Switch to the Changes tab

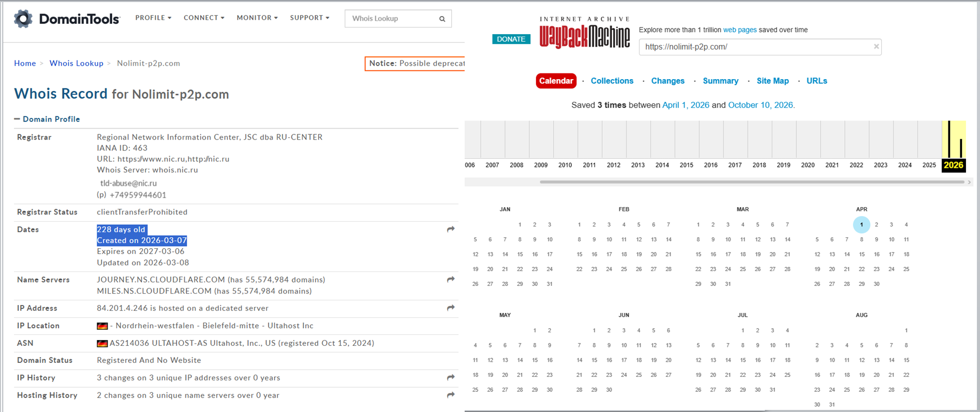click(668, 81)
